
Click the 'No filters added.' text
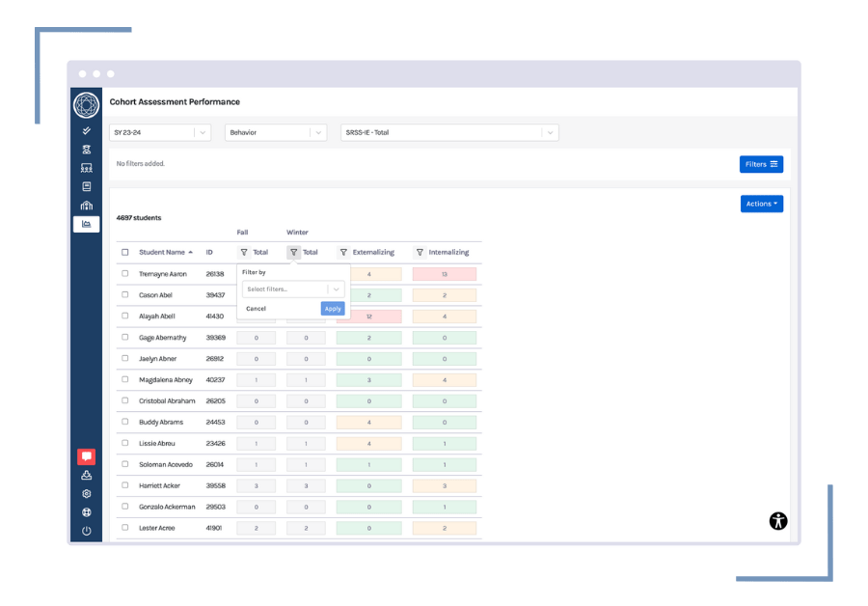click(140, 163)
